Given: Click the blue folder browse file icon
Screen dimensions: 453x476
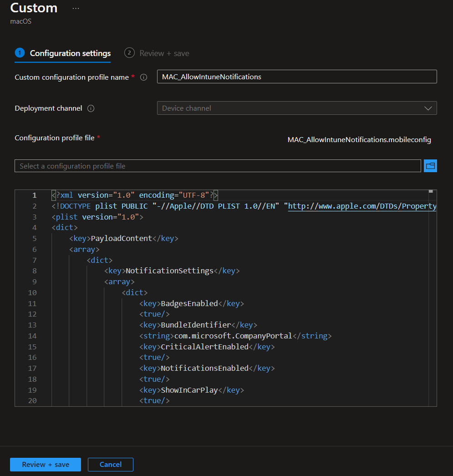Looking at the screenshot, I should click(430, 166).
